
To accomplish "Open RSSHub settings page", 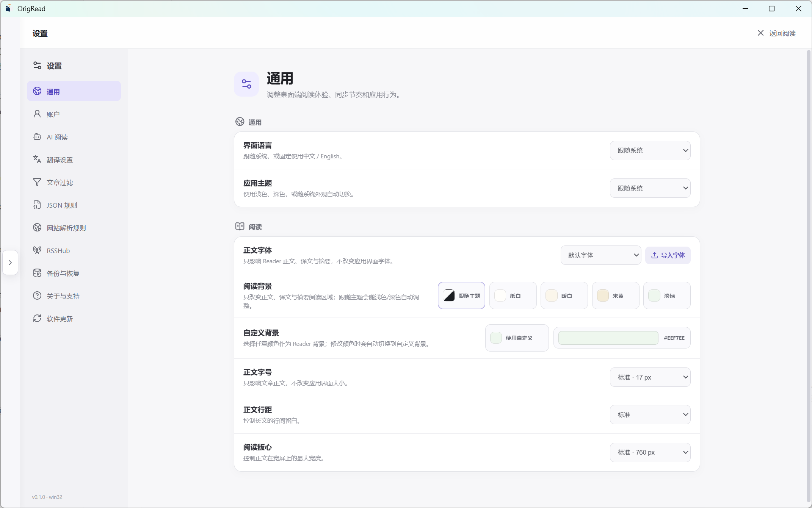I will click(x=74, y=250).
